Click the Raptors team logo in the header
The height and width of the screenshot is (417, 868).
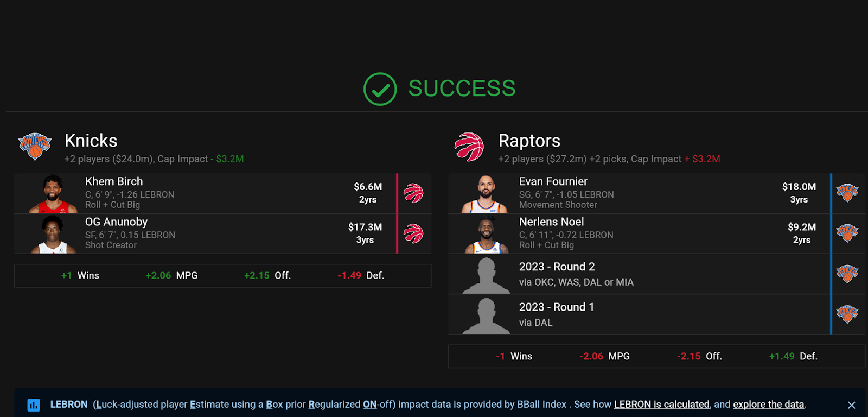click(x=469, y=147)
